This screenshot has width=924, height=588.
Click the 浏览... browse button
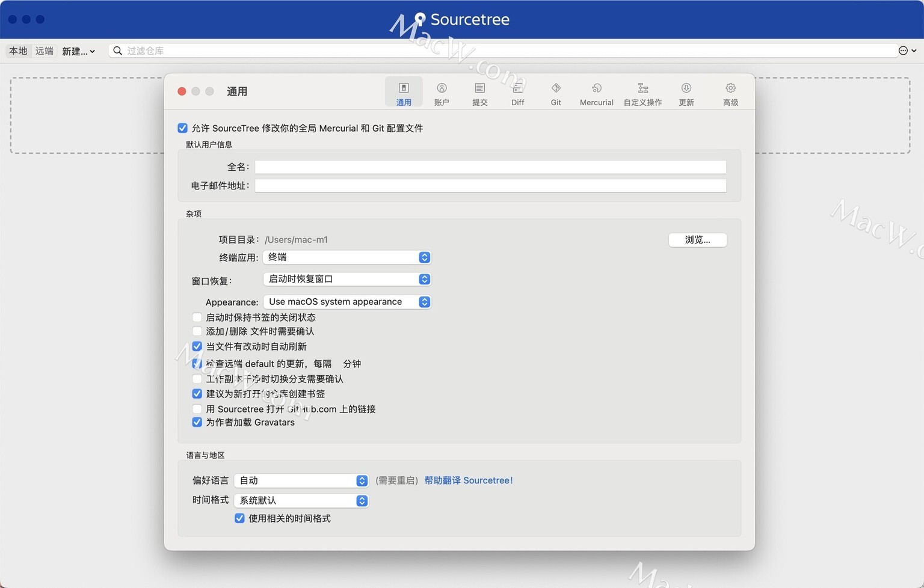pyautogui.click(x=697, y=240)
